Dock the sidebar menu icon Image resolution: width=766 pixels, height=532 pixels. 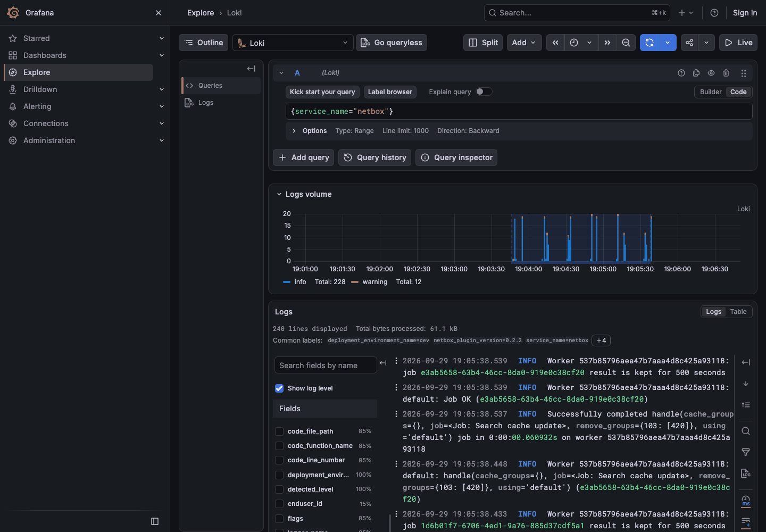coord(155,521)
